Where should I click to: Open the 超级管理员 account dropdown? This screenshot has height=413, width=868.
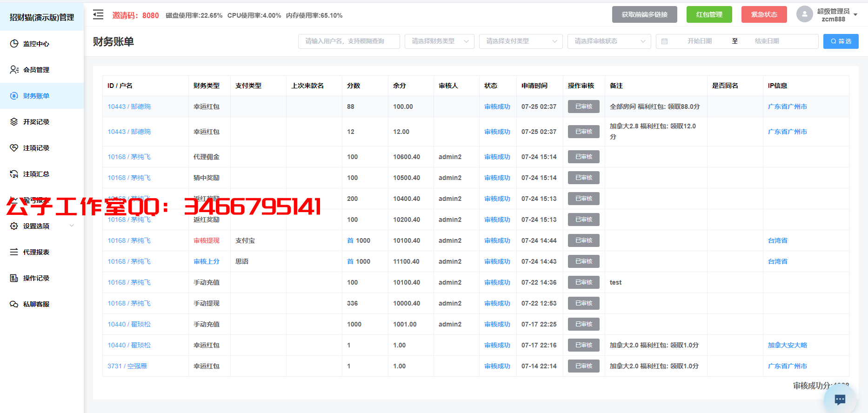click(837, 15)
